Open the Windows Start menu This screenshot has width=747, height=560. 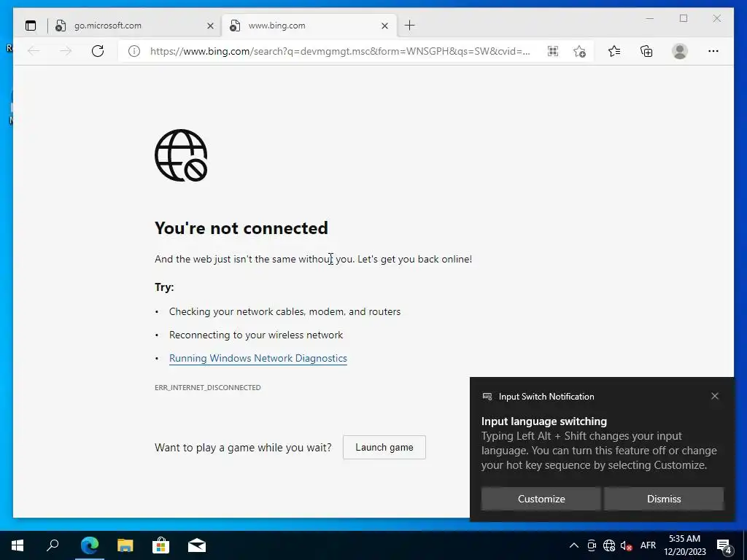[x=18, y=545]
